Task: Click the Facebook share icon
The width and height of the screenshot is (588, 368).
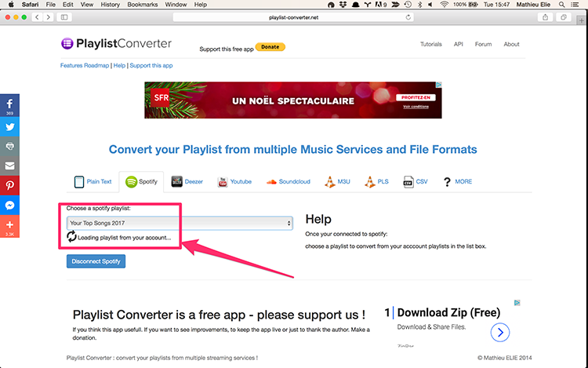Action: pos(9,105)
